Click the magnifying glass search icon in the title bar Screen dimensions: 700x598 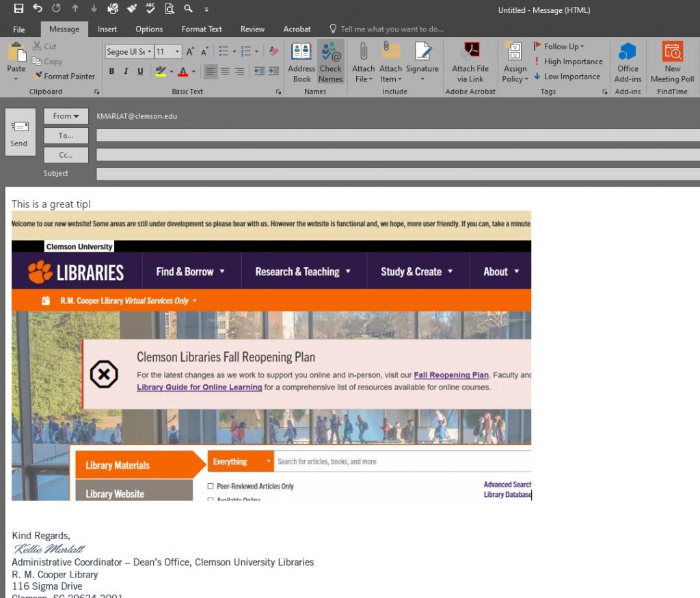[x=189, y=8]
